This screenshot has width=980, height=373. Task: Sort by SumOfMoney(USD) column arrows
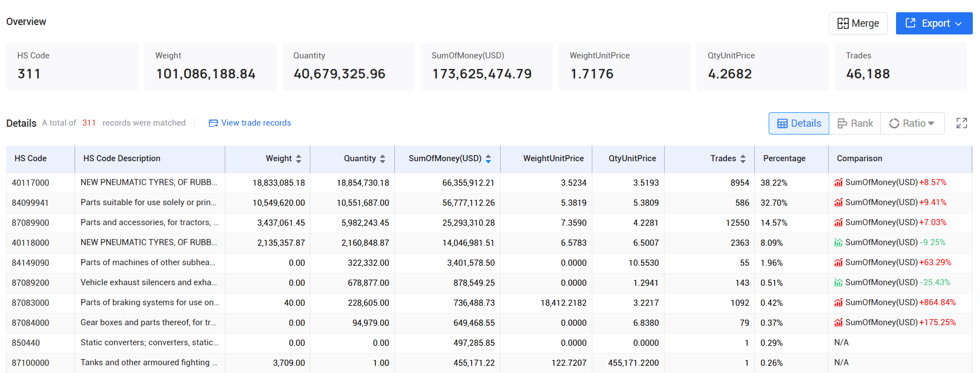[488, 159]
